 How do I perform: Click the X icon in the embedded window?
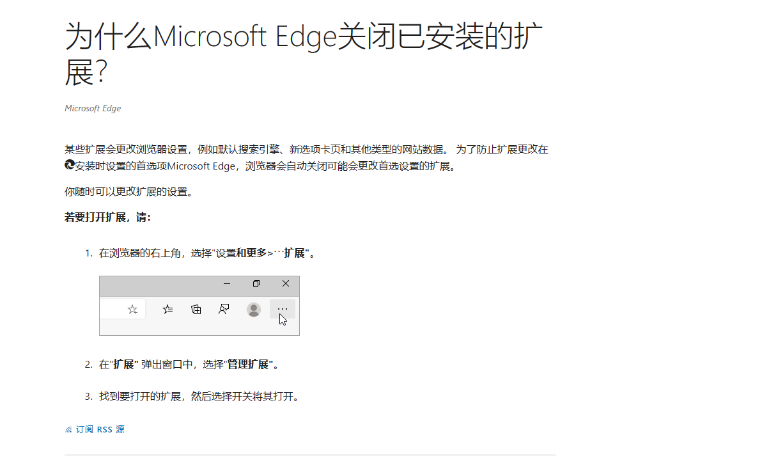click(x=286, y=283)
